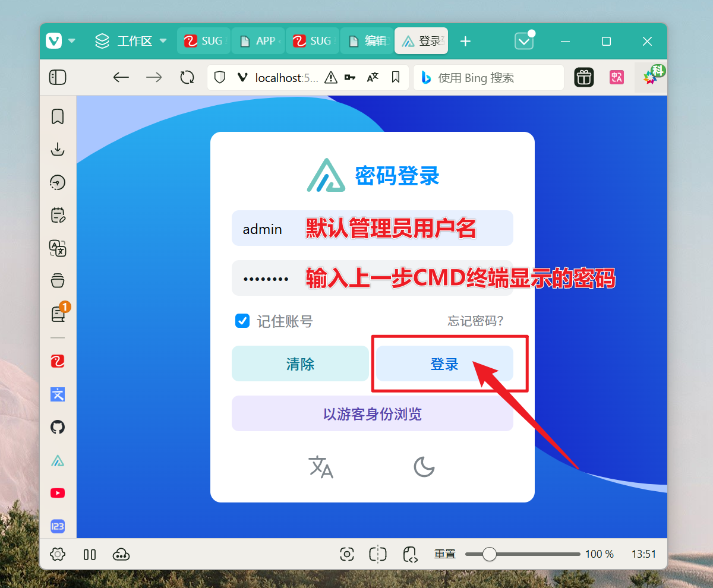Open the Bookmarks panel

tap(57, 116)
